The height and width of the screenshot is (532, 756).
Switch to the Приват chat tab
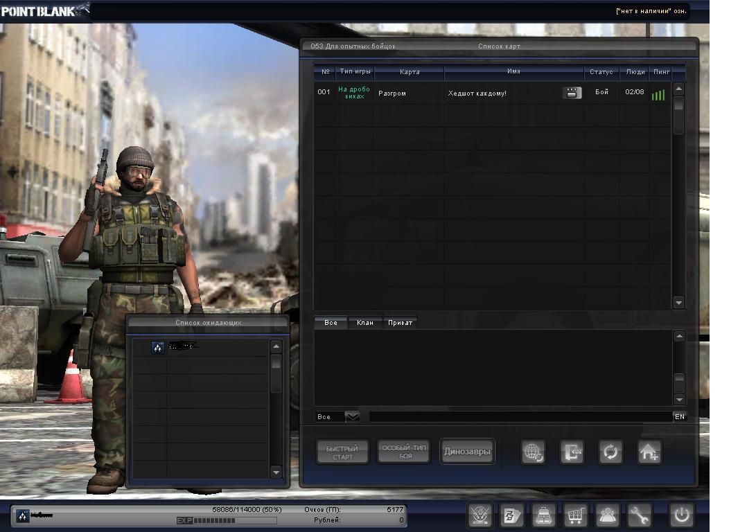[x=401, y=323]
